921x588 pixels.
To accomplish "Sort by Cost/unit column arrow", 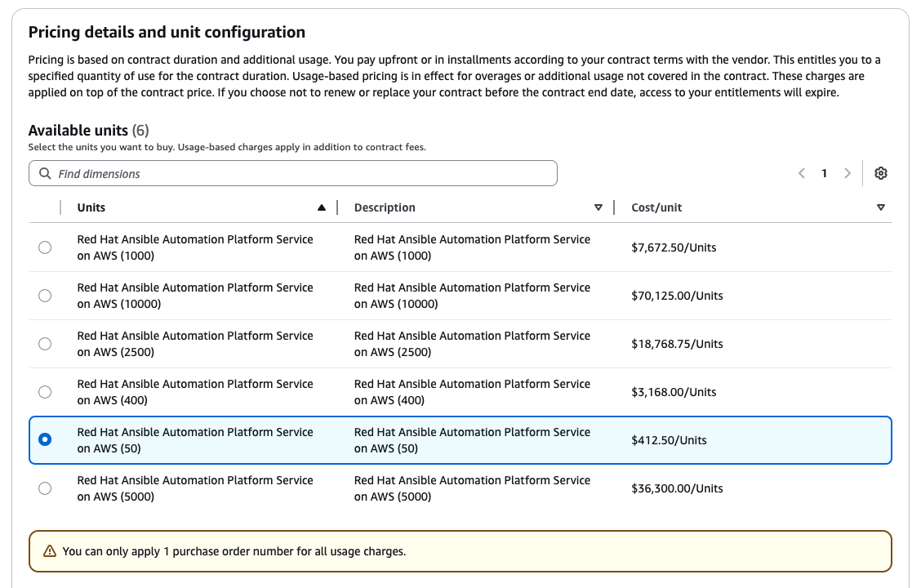I will (x=880, y=207).
